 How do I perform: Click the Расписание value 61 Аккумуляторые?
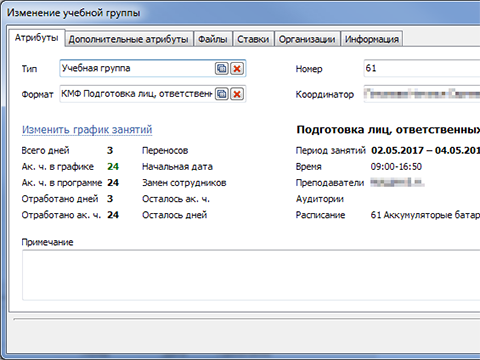tap(425, 215)
